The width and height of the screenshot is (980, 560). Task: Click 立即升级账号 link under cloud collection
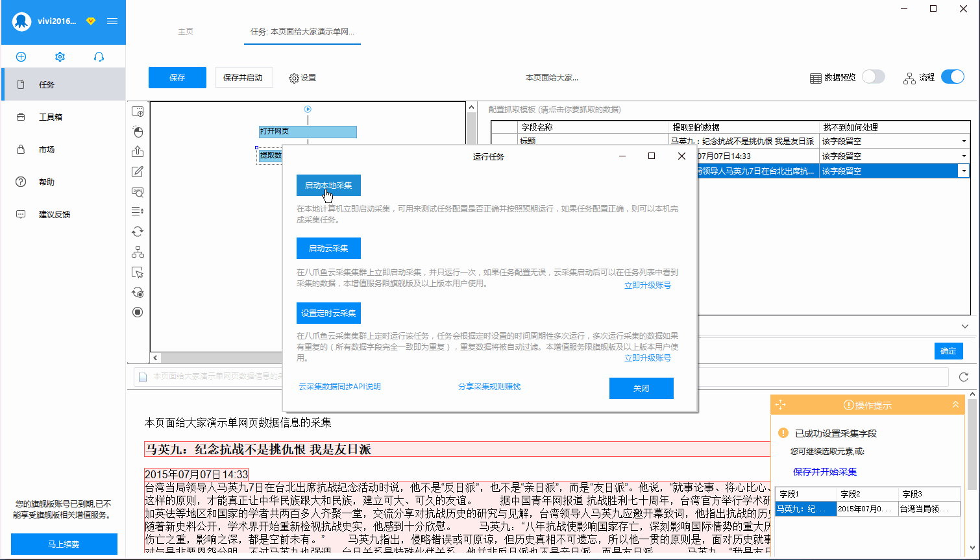648,285
